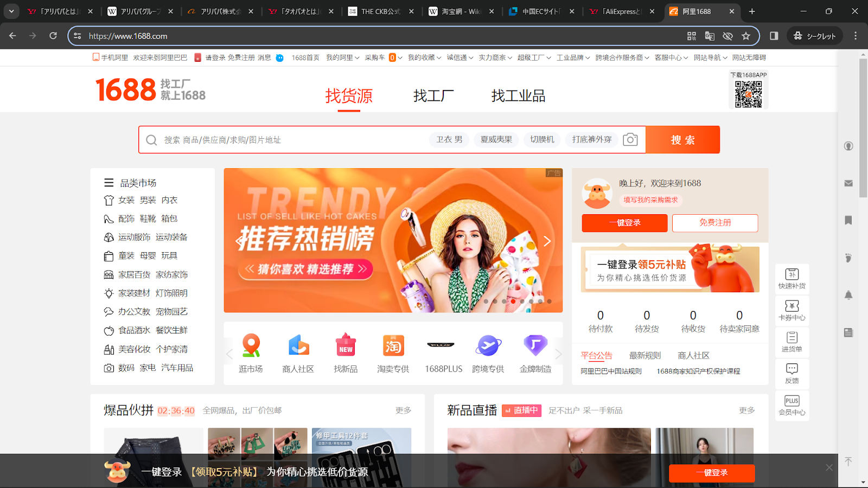Viewport: 868px width, 488px height.
Task: Click the 1688 app QR code
Action: [x=749, y=94]
